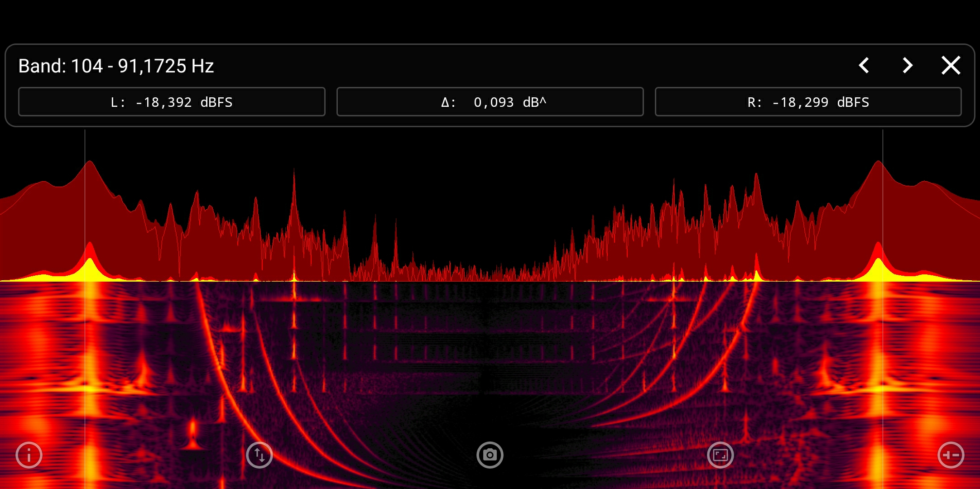Click the left frequency cursor line
The image size is (980, 489).
click(x=86, y=204)
